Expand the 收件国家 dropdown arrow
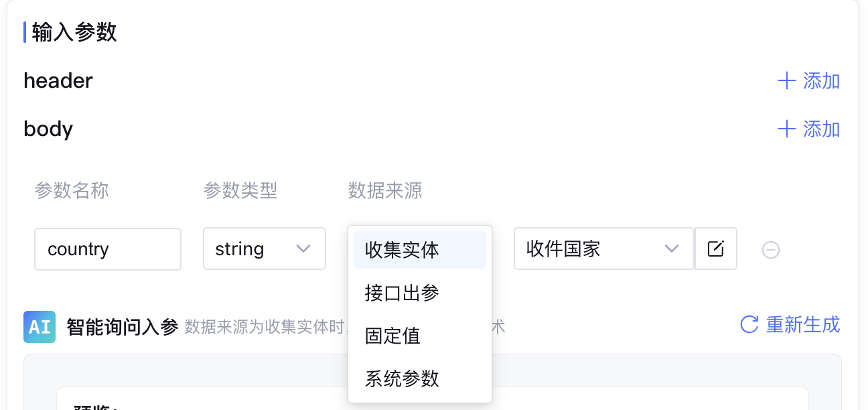The width and height of the screenshot is (868, 410). coord(671,249)
